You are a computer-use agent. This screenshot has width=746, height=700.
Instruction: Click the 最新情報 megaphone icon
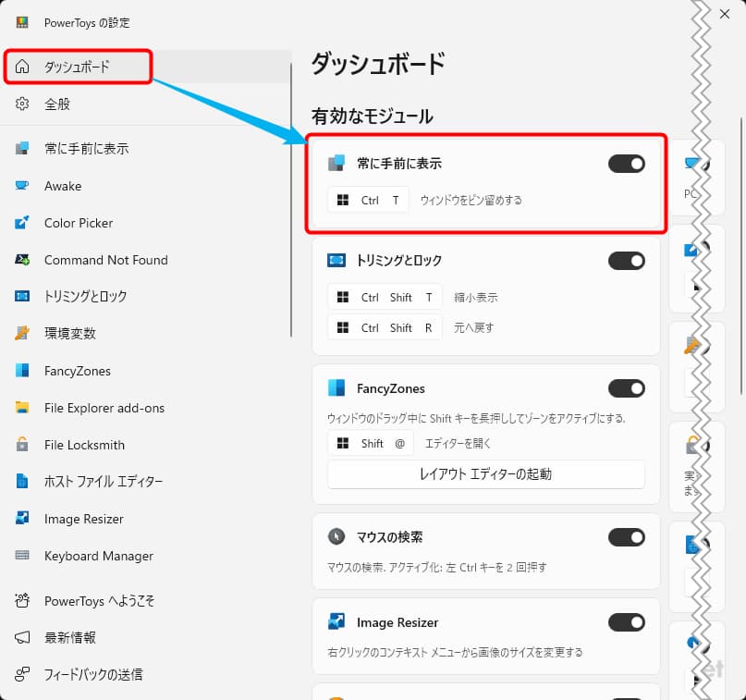(x=22, y=638)
